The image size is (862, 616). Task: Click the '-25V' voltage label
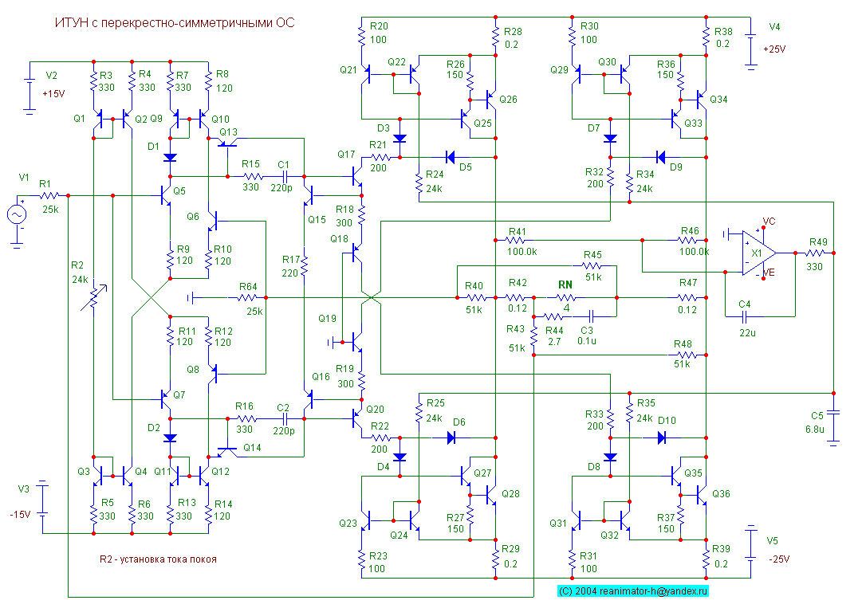[x=779, y=559]
